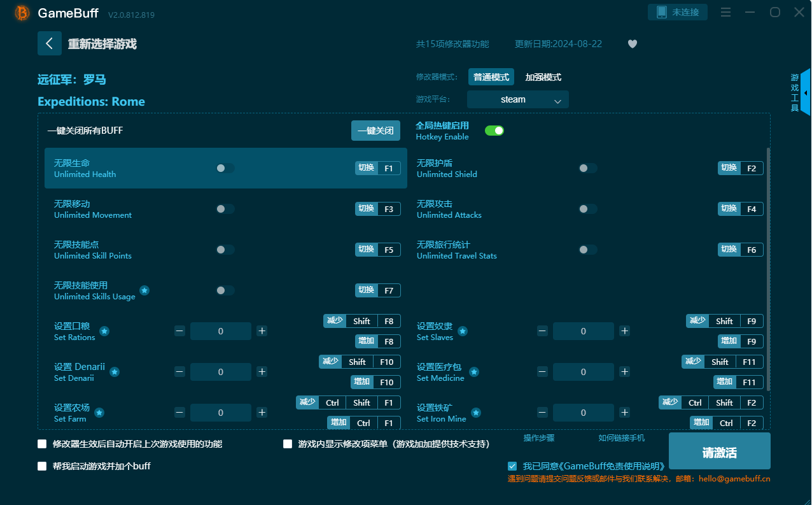812x505 pixels.
Task: Increase Set Iron Mine with plus icon
Action: [x=625, y=413]
